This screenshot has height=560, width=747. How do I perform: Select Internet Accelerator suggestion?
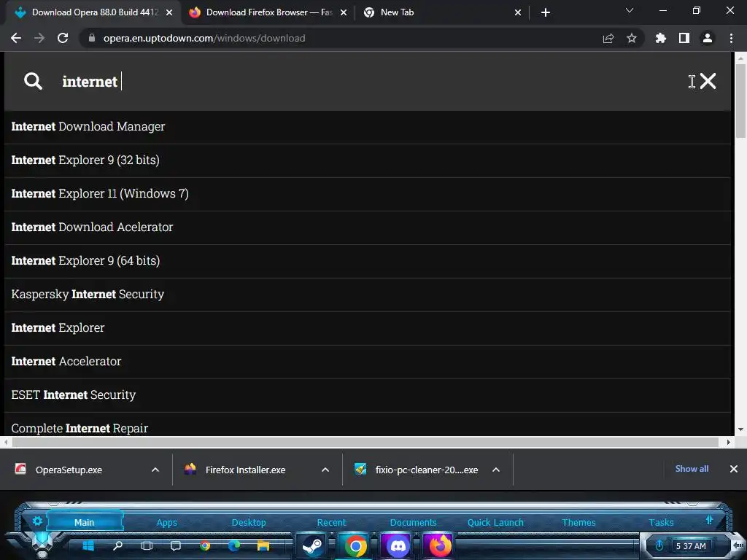368,362
